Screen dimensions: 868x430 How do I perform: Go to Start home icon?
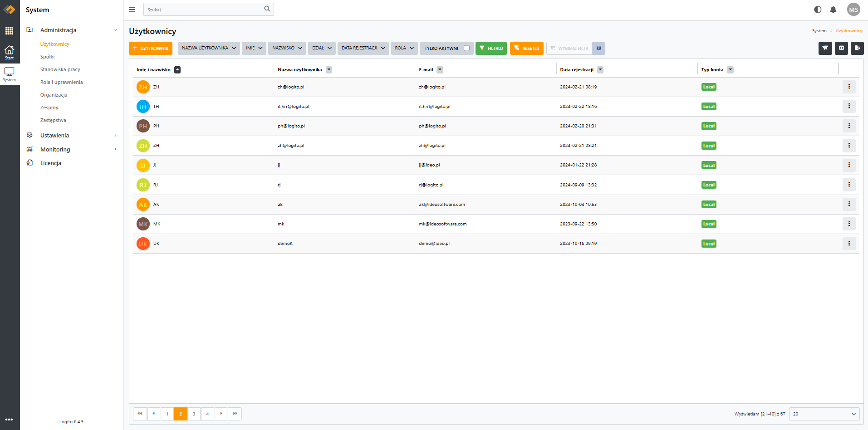(9, 52)
